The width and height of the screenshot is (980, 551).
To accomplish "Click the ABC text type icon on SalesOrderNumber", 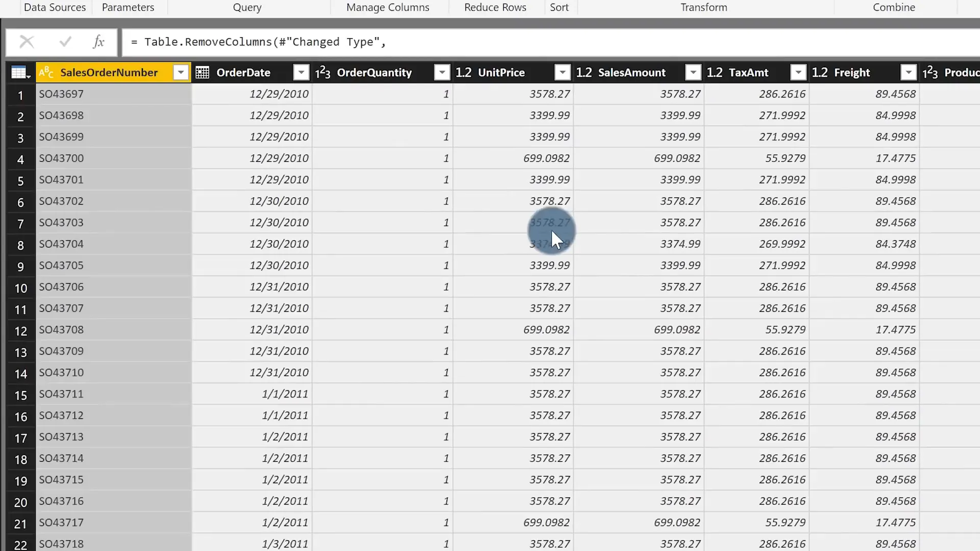I will point(46,72).
